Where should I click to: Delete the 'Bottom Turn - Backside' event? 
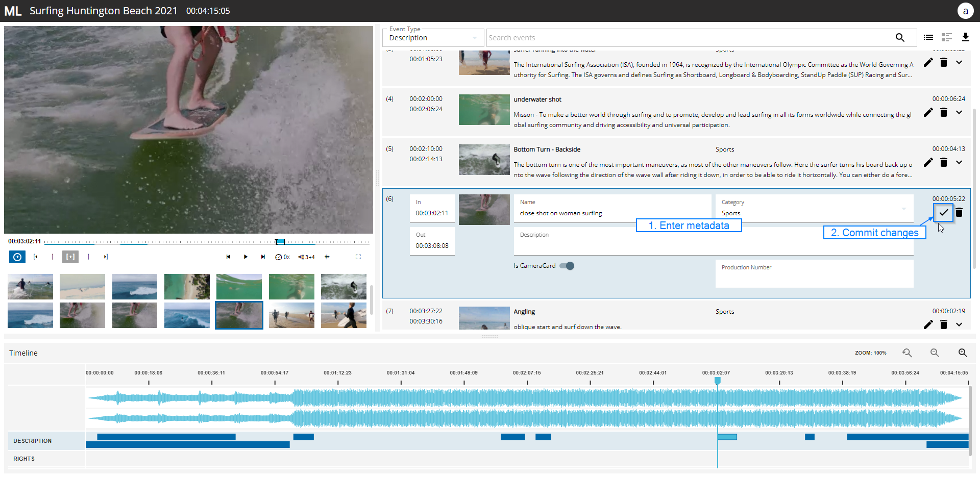tap(944, 162)
